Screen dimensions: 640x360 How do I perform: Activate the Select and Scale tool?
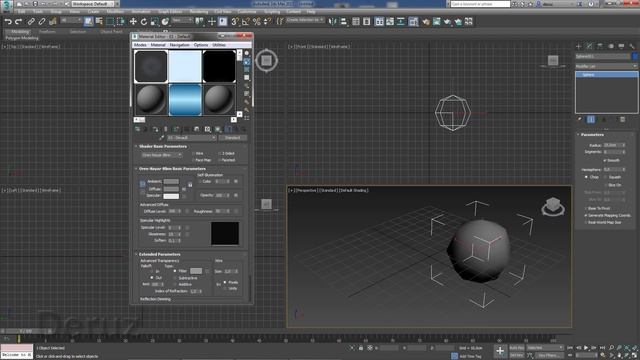(154, 22)
